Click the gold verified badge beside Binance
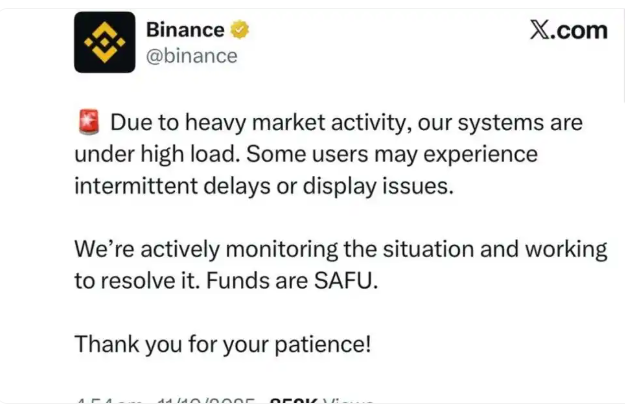Viewport: 625px width, 404px height. (240, 30)
